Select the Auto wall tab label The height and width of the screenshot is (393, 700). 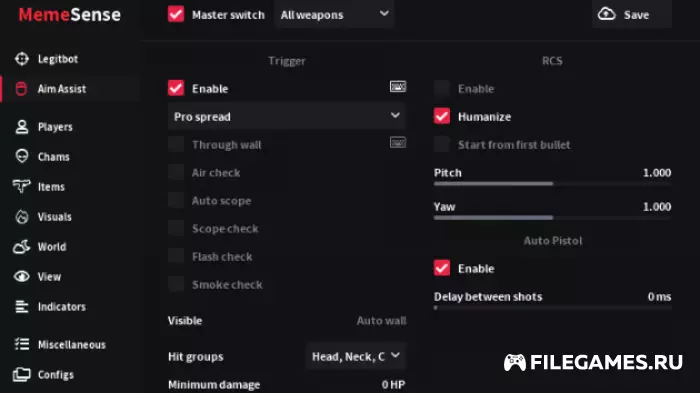381,321
